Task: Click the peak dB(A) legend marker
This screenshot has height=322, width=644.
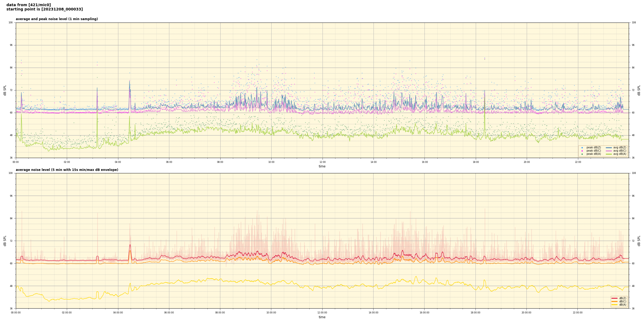Action: (582, 154)
